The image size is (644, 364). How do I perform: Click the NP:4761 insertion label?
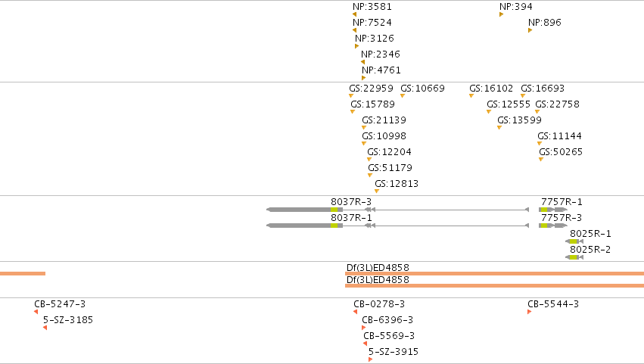coord(381,70)
